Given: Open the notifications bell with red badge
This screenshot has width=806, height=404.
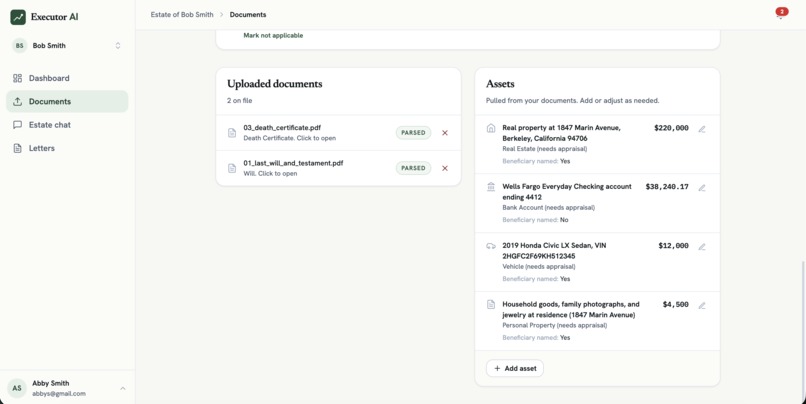Looking at the screenshot, I should pyautogui.click(x=781, y=13).
